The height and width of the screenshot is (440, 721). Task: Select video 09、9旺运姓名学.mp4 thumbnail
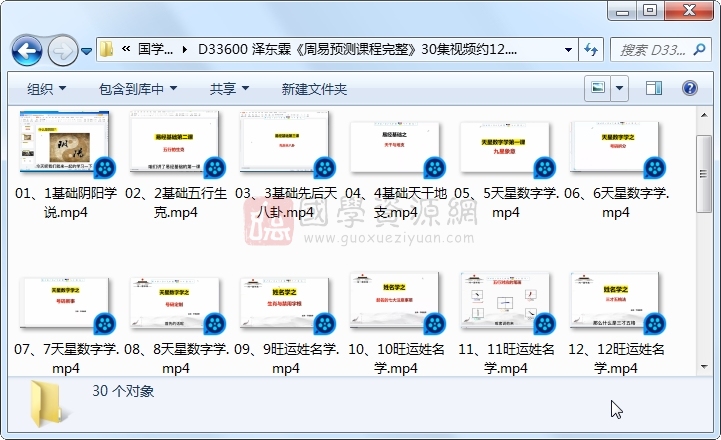click(x=286, y=305)
